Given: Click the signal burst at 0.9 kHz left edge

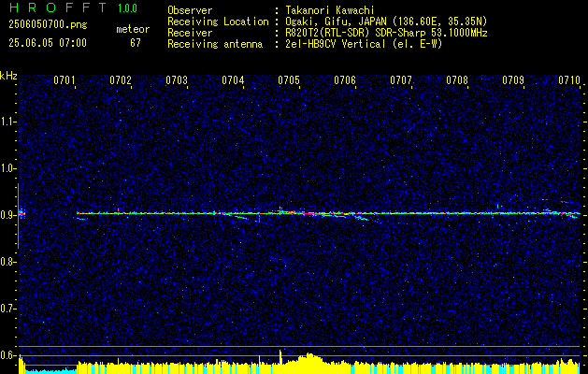Looking at the screenshot, I should click(22, 214).
